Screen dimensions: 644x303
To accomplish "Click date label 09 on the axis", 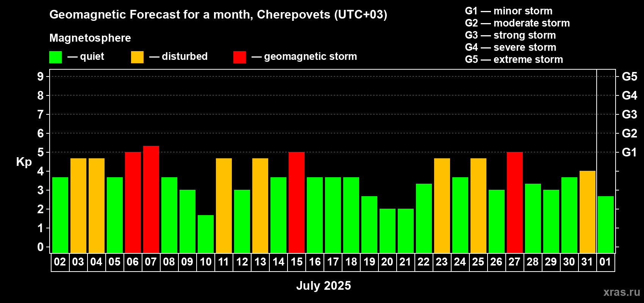I will pos(187,262).
